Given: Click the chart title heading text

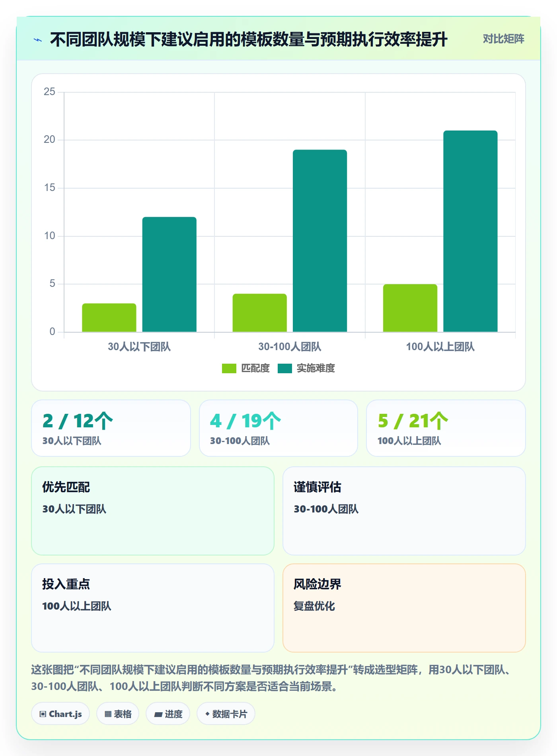Looking at the screenshot, I should coord(249,39).
